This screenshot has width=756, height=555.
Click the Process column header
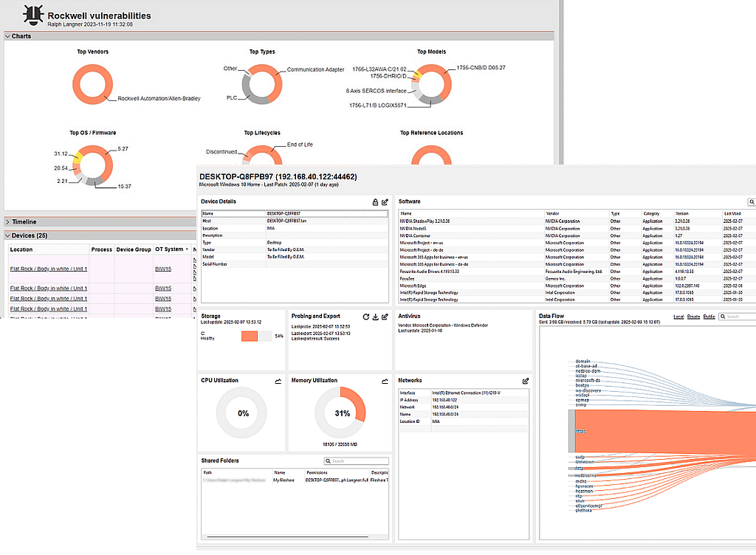(101, 249)
